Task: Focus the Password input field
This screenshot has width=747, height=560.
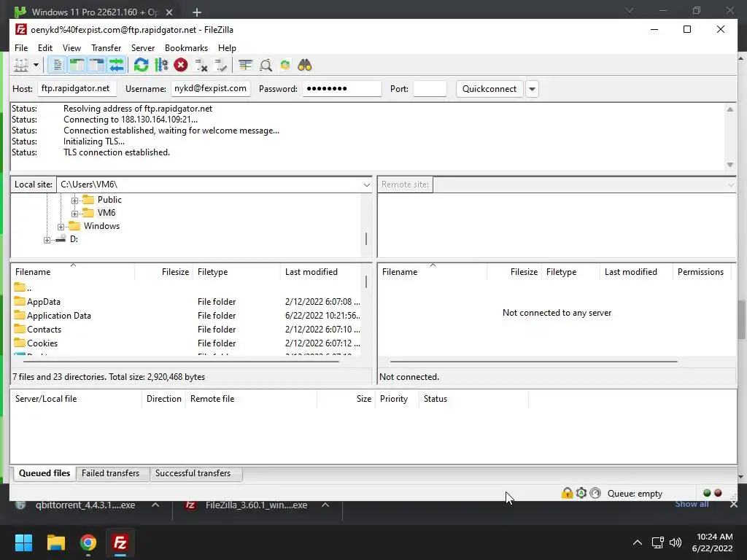Action: [341, 88]
